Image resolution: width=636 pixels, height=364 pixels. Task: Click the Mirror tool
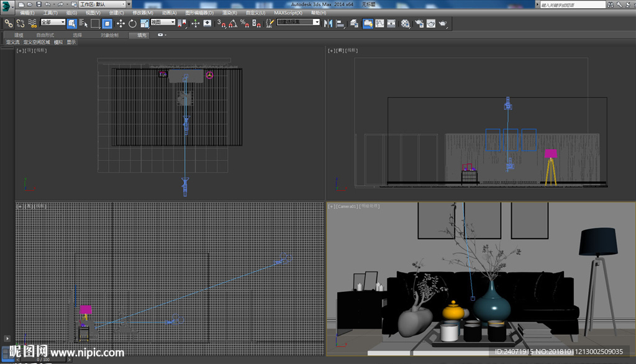coord(328,24)
